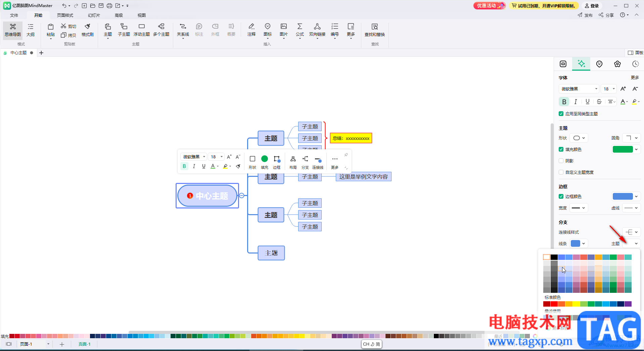The width and height of the screenshot is (644, 351).
Task: Toggle bold in the right font panel
Action: point(564,102)
